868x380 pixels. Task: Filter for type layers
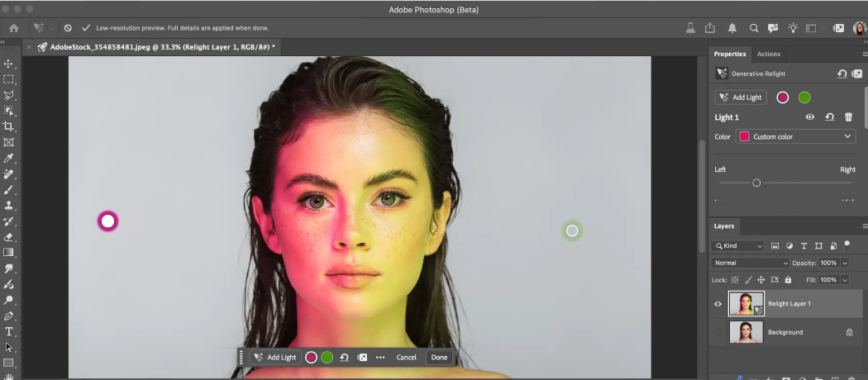pyautogui.click(x=804, y=246)
